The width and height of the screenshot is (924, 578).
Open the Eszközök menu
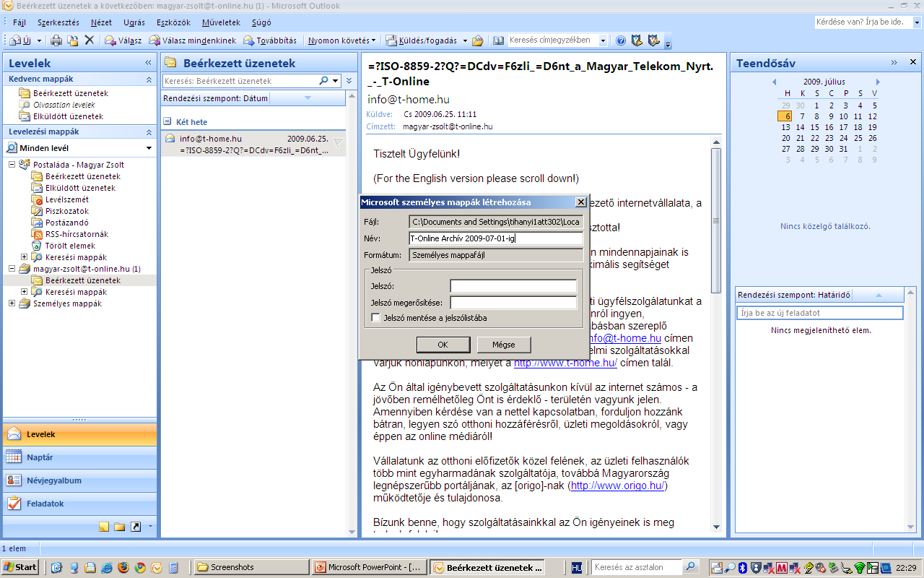coord(173,22)
